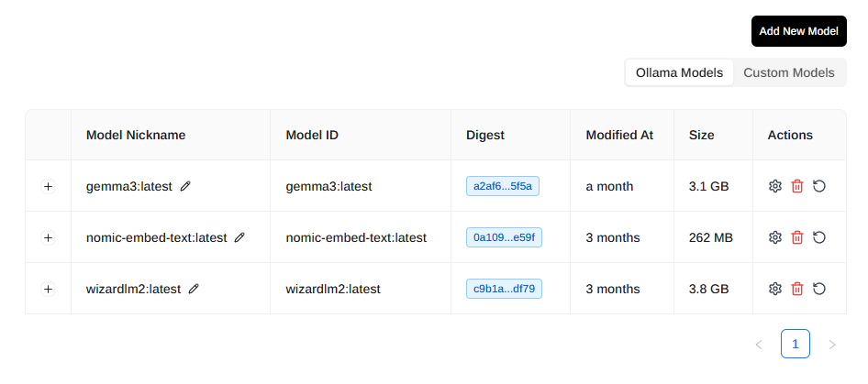
Task: Edit nickname of wizardlm2:latest
Action: [x=194, y=289]
